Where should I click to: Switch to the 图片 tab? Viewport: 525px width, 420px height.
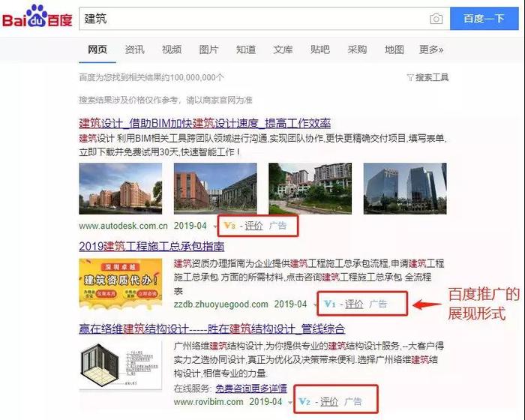point(209,50)
